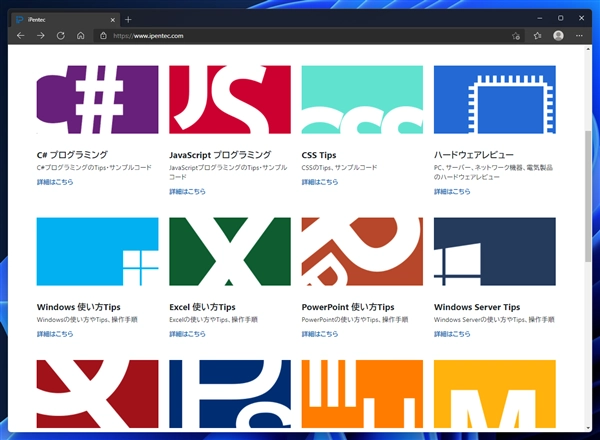
Task: Click the scrollbar up arrow
Action: click(588, 49)
